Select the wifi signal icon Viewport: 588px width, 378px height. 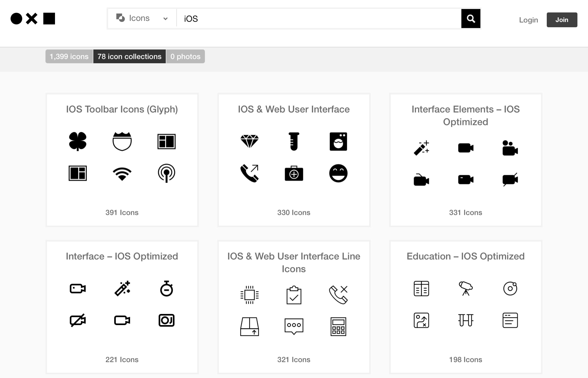[122, 174]
